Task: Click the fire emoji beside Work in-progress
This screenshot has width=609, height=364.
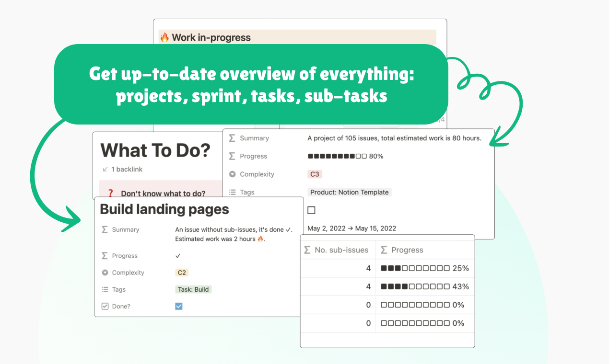Action: (x=164, y=37)
